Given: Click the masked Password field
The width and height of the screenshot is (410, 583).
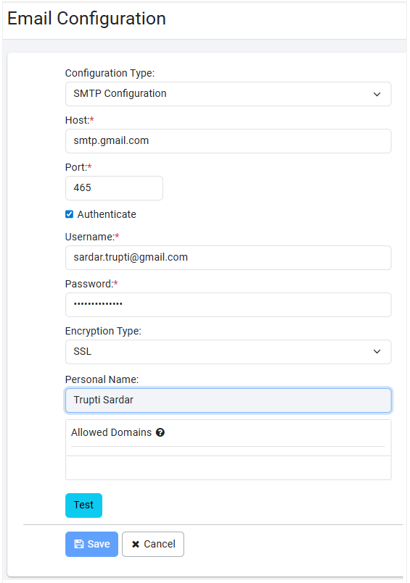Looking at the screenshot, I should (228, 305).
